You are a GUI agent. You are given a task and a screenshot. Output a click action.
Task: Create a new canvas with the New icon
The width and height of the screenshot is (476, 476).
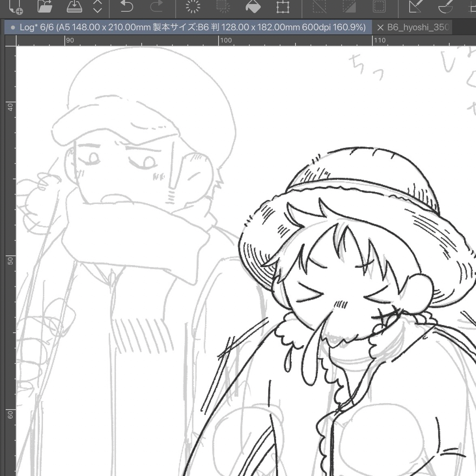16,6
